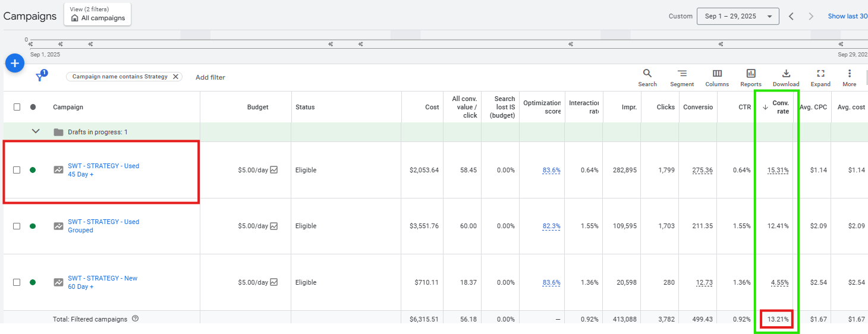The height and width of the screenshot is (334, 868).
Task: Open the filter funnel icon
Action: point(40,77)
